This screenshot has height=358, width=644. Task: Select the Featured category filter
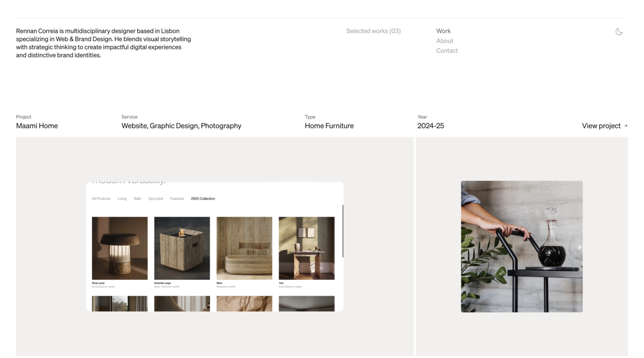pos(177,199)
